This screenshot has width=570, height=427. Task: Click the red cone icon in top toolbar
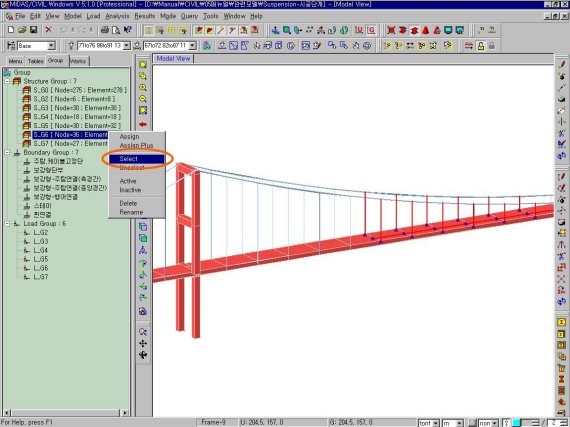425,30
